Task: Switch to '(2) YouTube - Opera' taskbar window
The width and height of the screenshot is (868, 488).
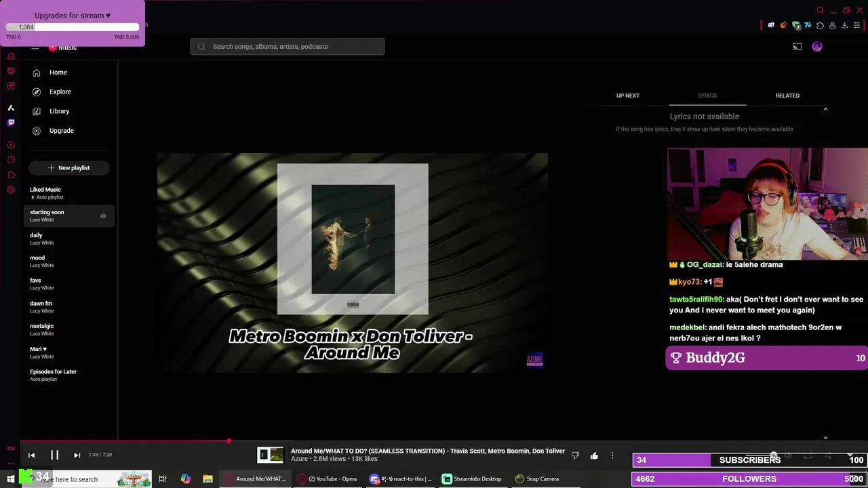Action: [x=328, y=479]
